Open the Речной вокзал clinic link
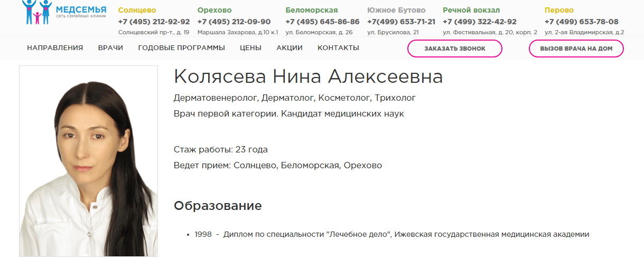The width and height of the screenshot is (644, 269). click(471, 11)
